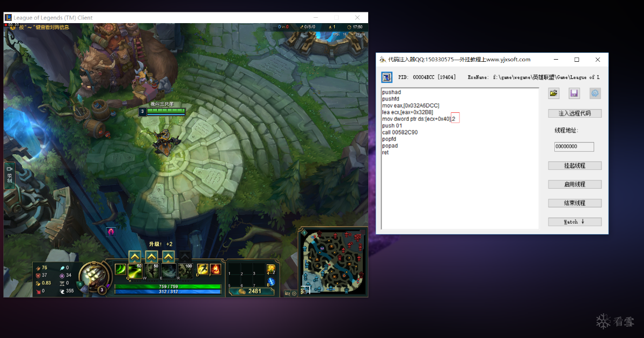Viewport: 644px width, 338px height.
Task: Click the movement speed stat 355
Action: point(67,291)
